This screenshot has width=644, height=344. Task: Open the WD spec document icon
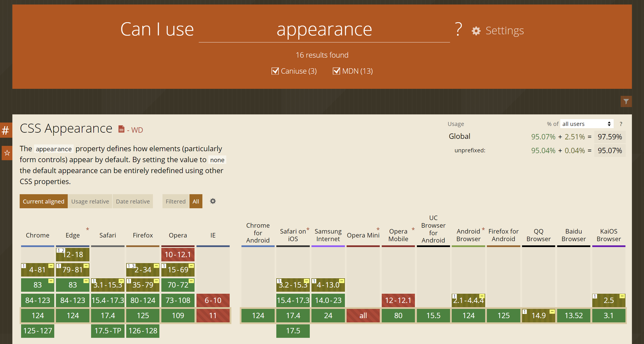click(121, 129)
